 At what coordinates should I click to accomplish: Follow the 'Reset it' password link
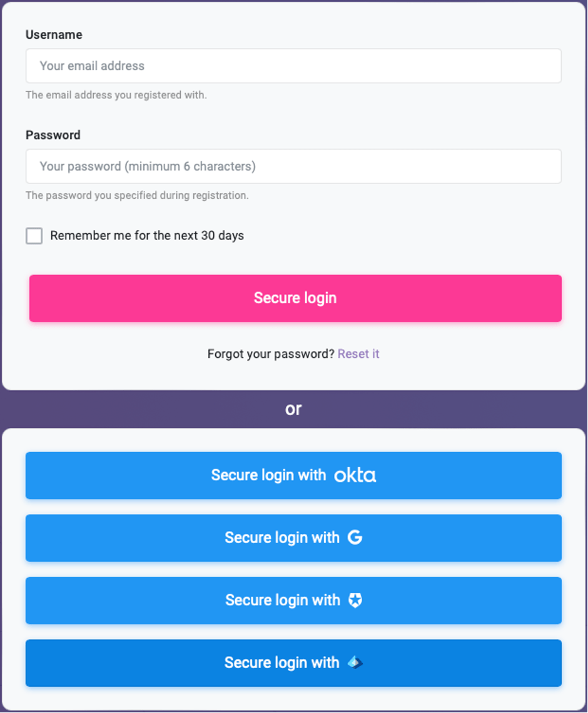[358, 354]
